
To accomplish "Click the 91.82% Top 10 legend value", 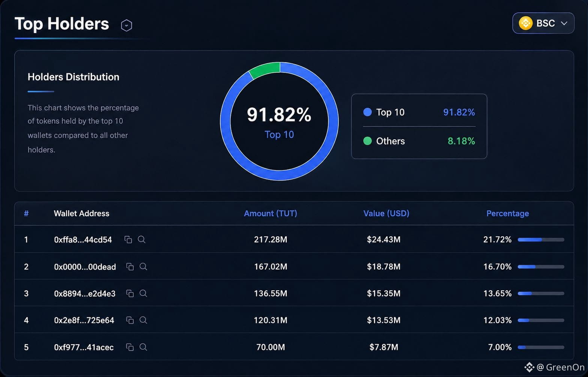I will click(459, 112).
